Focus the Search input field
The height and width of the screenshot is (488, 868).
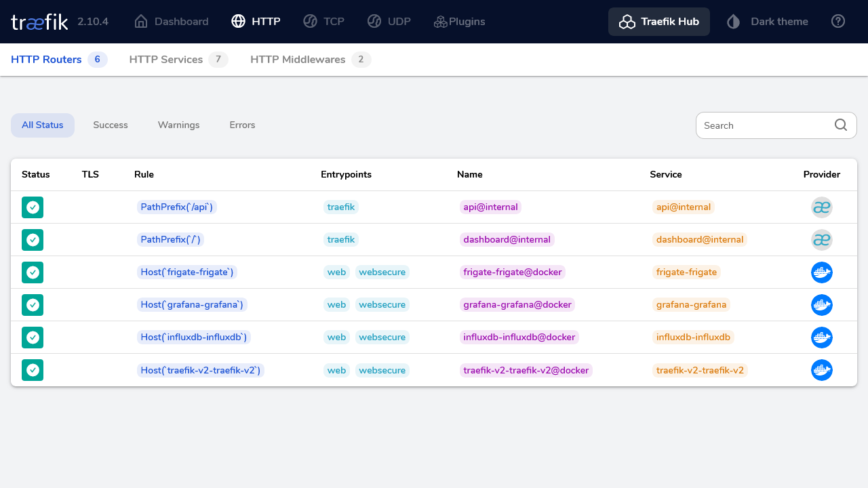[765, 125]
